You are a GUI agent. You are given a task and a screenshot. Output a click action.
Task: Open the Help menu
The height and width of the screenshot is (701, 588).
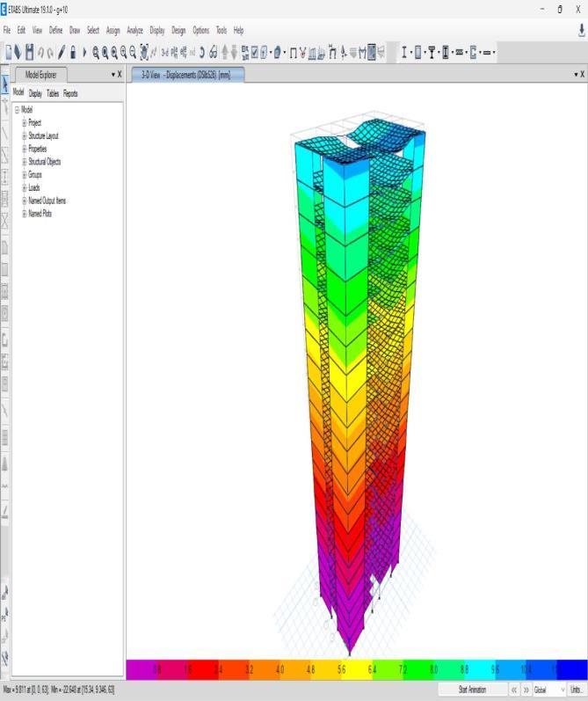[x=238, y=30]
